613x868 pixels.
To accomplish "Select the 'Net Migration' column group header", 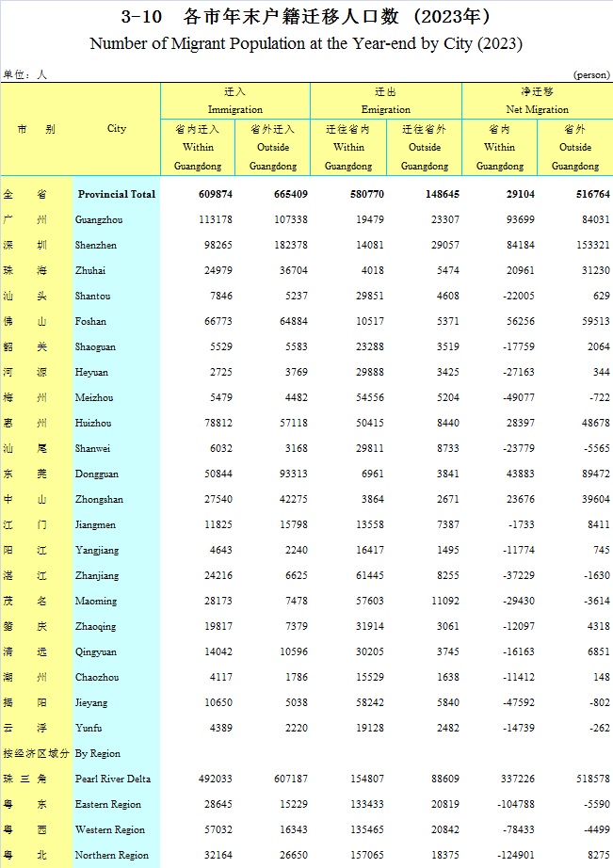I will 537,109.
